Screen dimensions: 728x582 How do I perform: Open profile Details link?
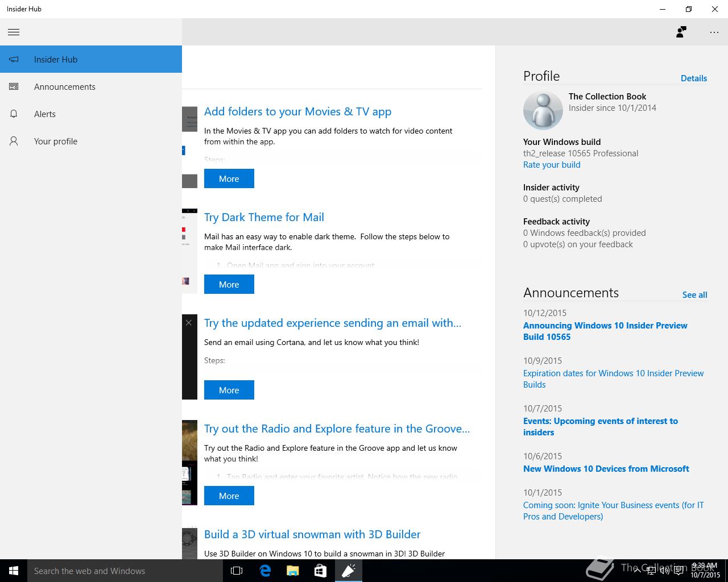click(694, 78)
